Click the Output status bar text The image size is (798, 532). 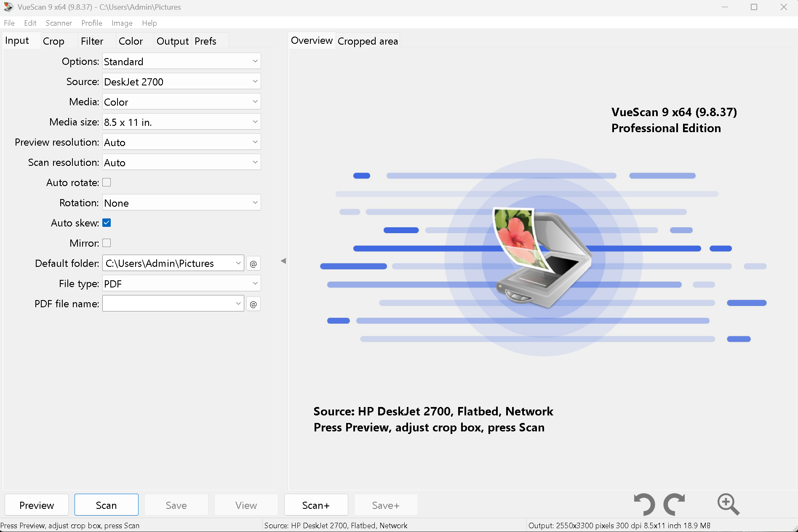619,525
